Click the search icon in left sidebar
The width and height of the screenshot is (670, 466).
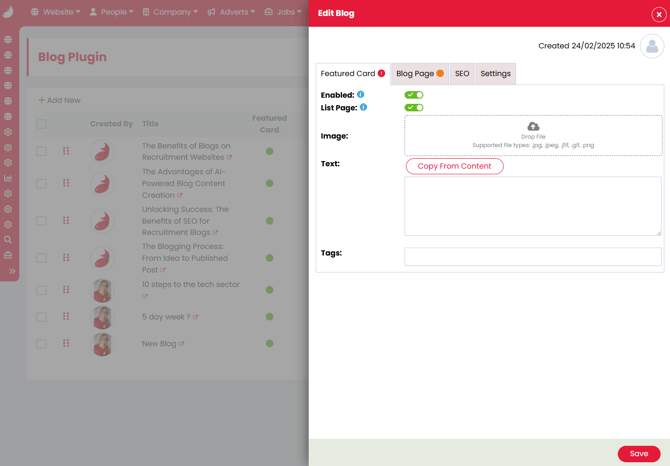pyautogui.click(x=8, y=240)
